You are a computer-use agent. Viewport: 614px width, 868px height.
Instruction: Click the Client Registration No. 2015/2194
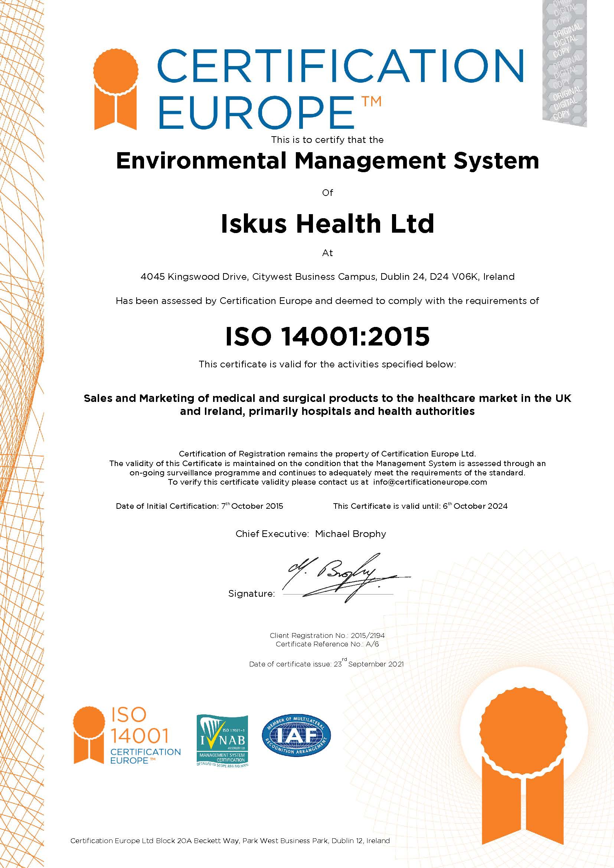pyautogui.click(x=327, y=635)
